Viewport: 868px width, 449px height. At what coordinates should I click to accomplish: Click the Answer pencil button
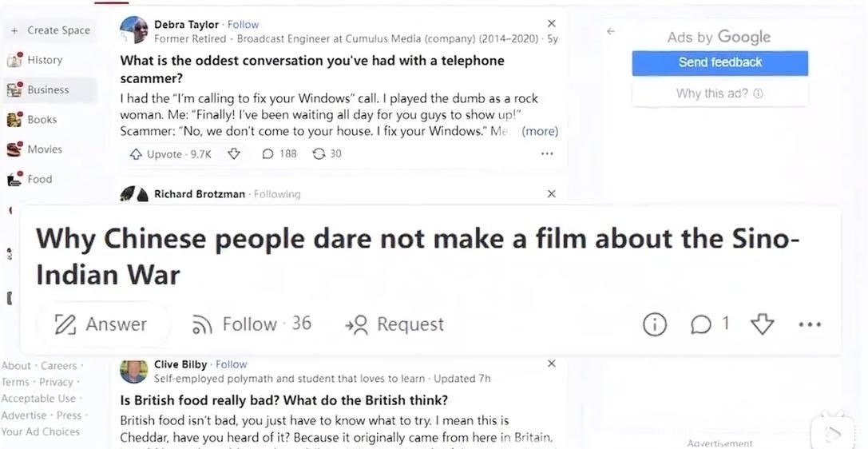point(101,324)
